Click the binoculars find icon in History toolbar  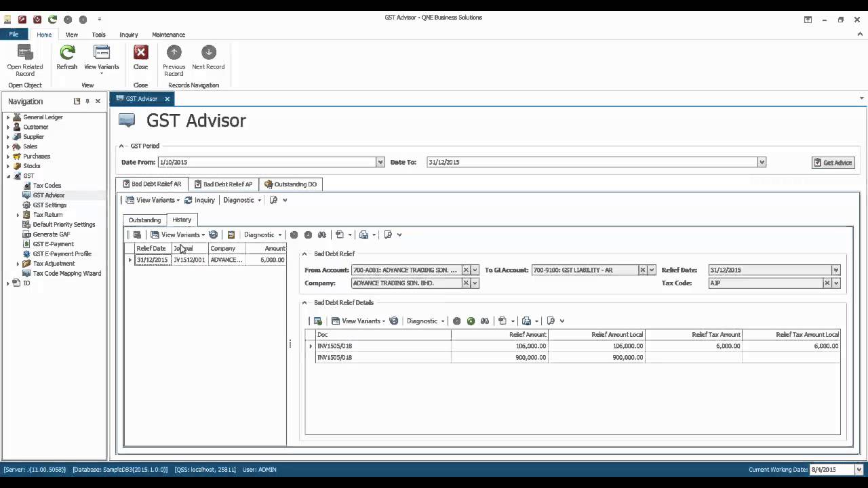pos(322,235)
